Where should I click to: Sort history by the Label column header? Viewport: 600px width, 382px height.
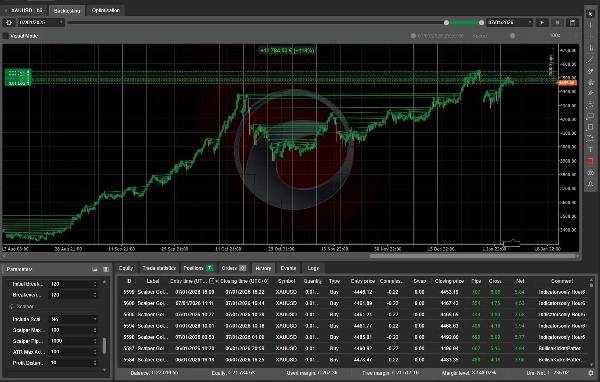click(x=153, y=281)
